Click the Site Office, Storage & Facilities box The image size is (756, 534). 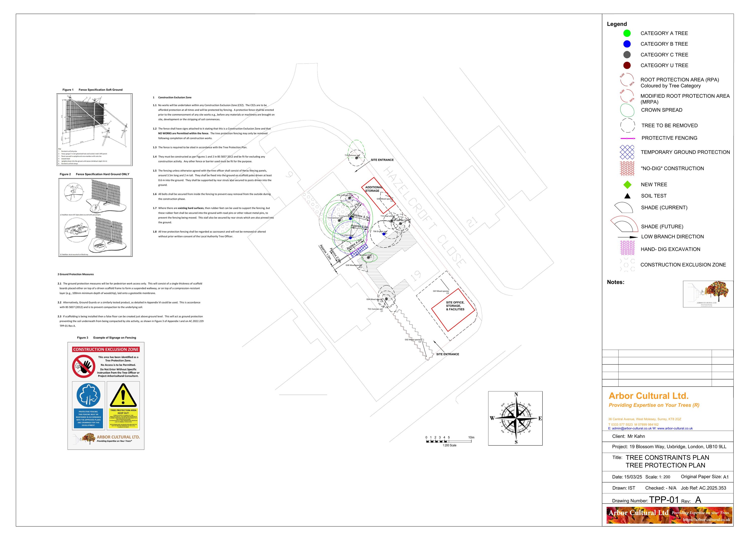click(x=453, y=309)
